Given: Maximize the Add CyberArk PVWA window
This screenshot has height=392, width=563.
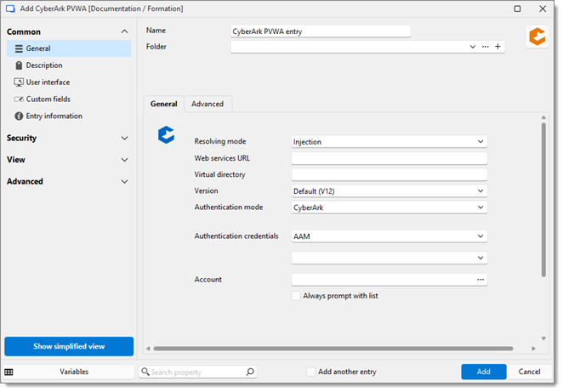Looking at the screenshot, I should coord(517,9).
